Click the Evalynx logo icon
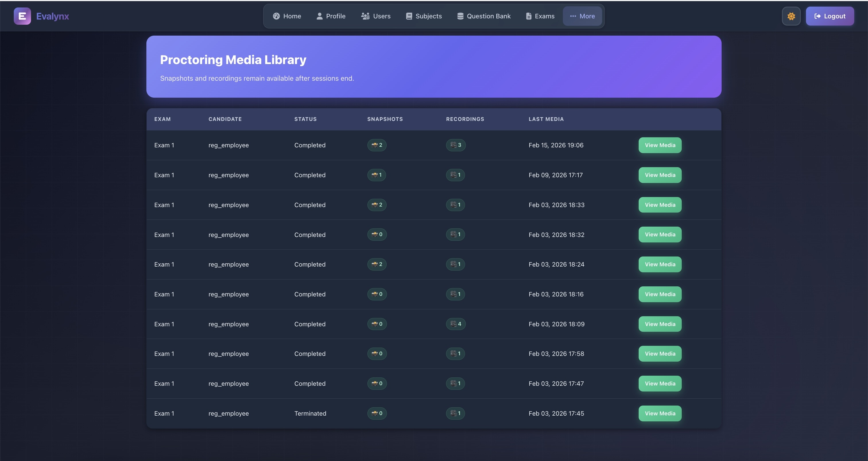This screenshot has height=461, width=868. point(22,16)
